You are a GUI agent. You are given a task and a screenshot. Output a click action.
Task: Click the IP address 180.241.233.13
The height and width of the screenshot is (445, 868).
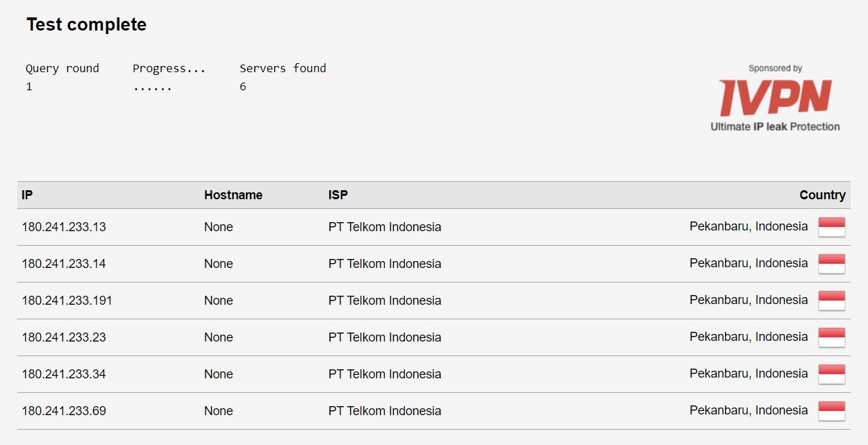[x=63, y=226]
